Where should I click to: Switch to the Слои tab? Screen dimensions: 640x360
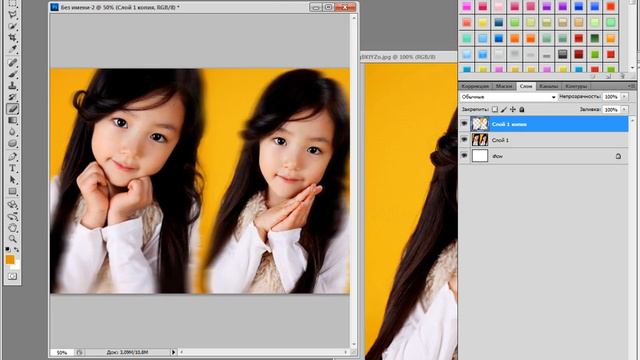click(x=526, y=86)
